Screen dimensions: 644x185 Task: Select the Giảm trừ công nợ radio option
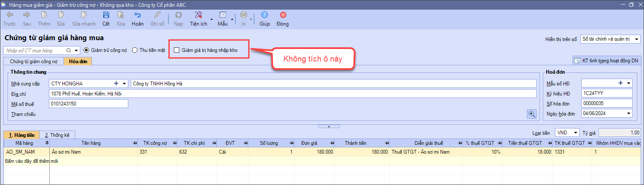87,50
